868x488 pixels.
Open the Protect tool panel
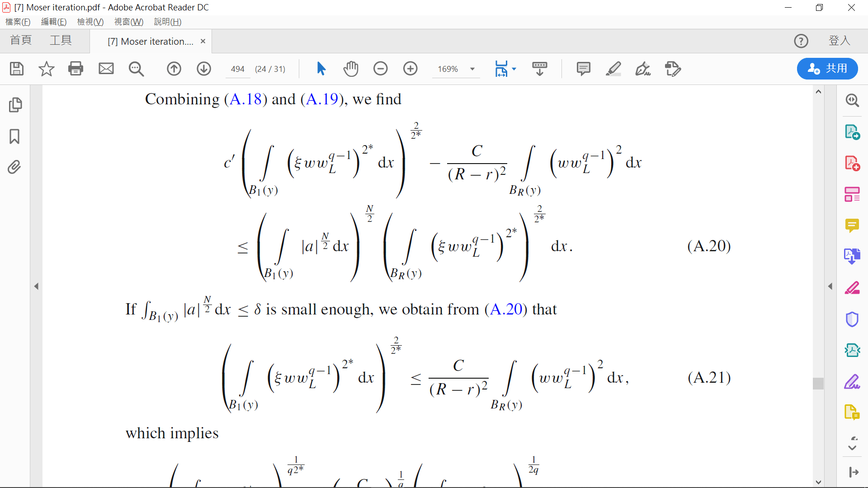(852, 319)
